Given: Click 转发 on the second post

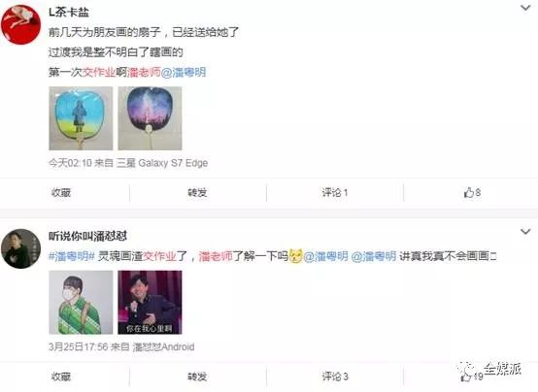Looking at the screenshot, I should pyautogui.click(x=197, y=376).
